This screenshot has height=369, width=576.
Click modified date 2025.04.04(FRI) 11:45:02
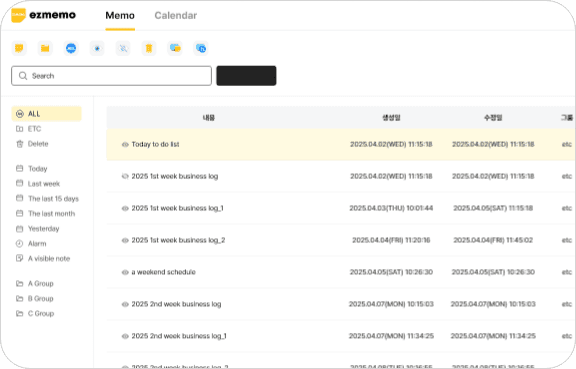point(493,240)
